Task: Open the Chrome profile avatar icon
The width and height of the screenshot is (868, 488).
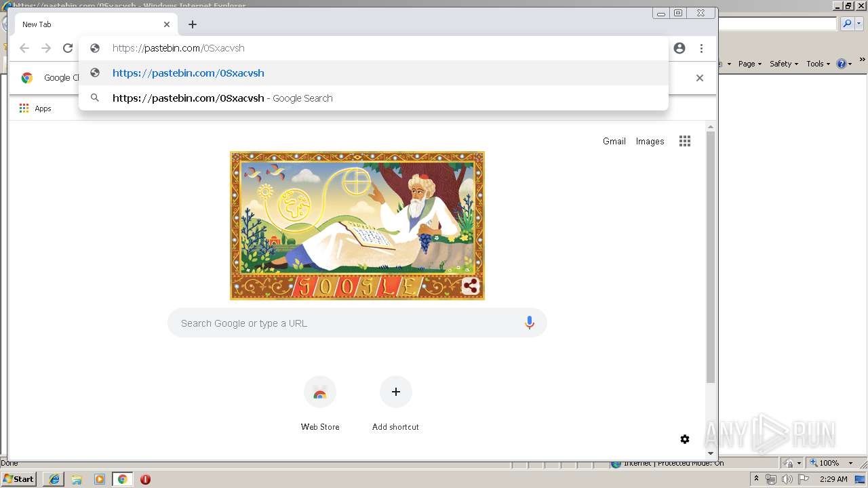Action: tap(679, 48)
